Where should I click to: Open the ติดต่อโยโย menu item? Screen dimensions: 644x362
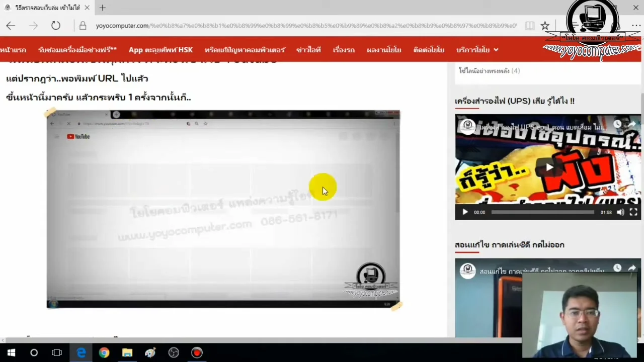429,50
